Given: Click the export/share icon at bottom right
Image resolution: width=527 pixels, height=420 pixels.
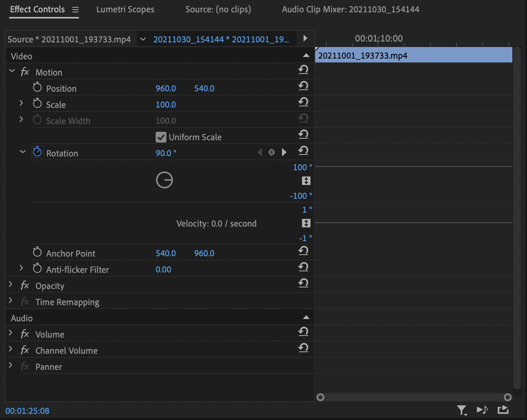Looking at the screenshot, I should point(503,410).
